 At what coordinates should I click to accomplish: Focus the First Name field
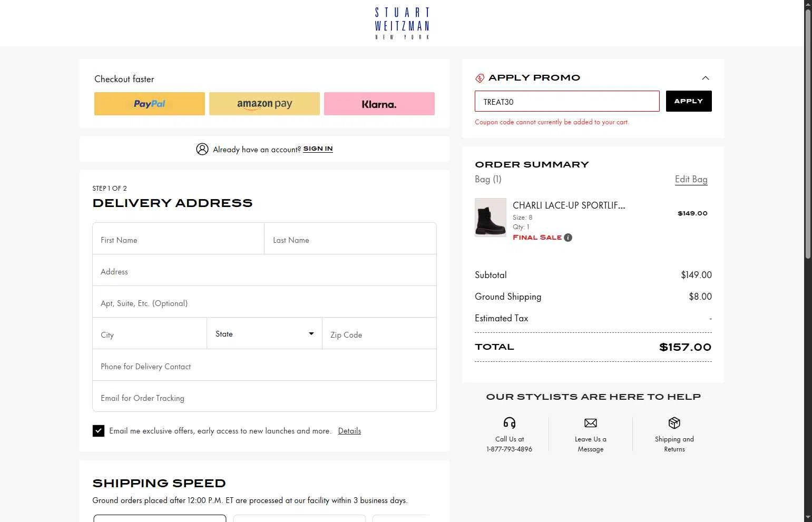click(178, 239)
